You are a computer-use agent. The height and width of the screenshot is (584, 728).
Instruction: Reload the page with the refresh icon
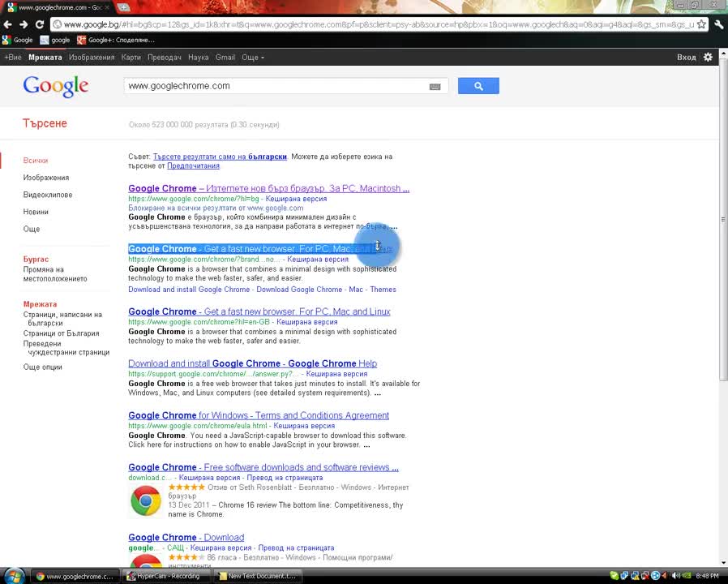coord(40,24)
